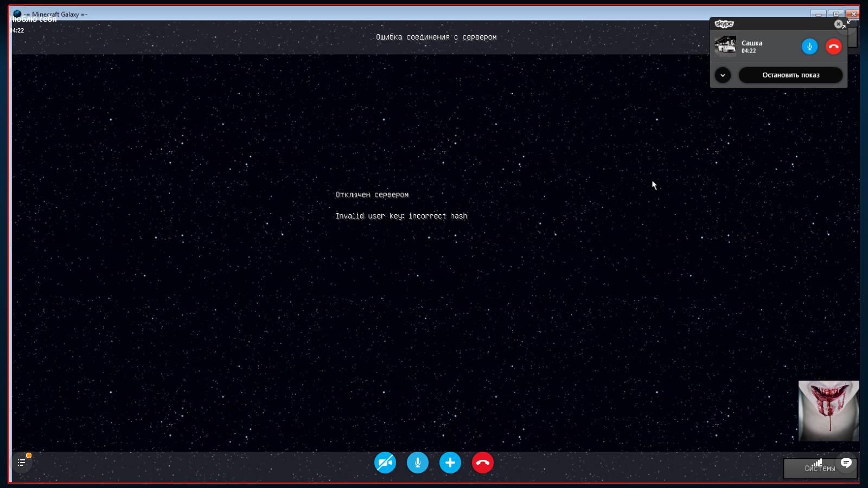Click the 'Invalid user key: incorrect hash' text
This screenshot has height=488, width=868.
(401, 216)
